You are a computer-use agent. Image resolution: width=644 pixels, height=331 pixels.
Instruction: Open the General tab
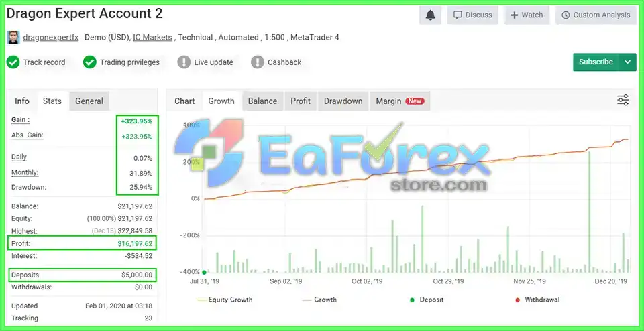coord(89,101)
